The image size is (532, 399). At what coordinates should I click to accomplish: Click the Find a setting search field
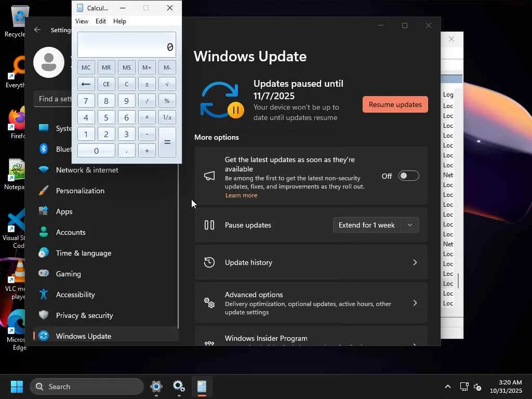pyautogui.click(x=52, y=99)
